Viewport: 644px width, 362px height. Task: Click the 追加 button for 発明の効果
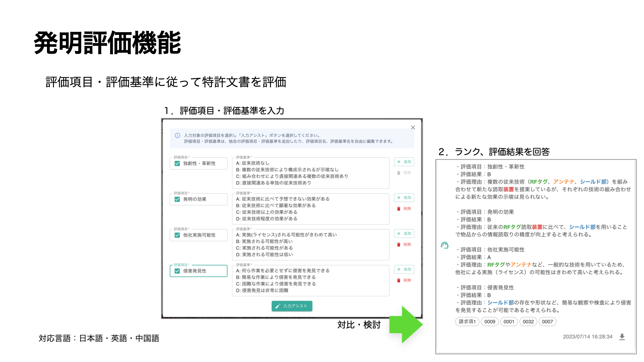[404, 198]
